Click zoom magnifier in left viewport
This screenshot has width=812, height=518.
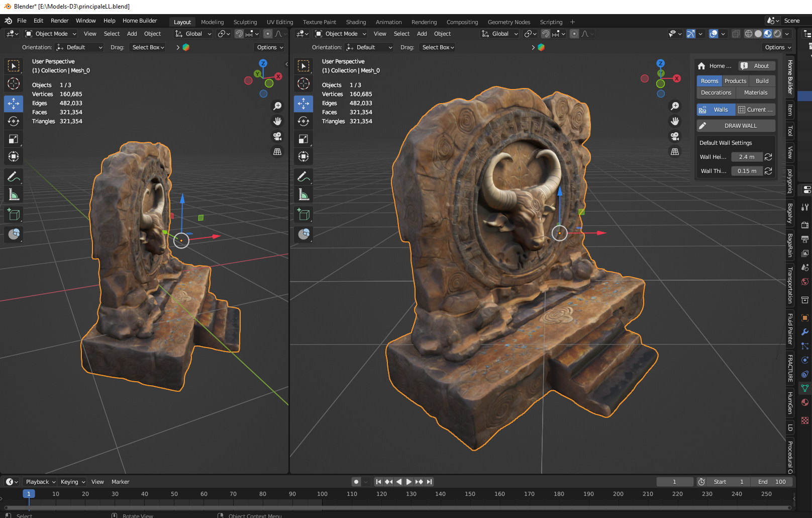tap(277, 106)
